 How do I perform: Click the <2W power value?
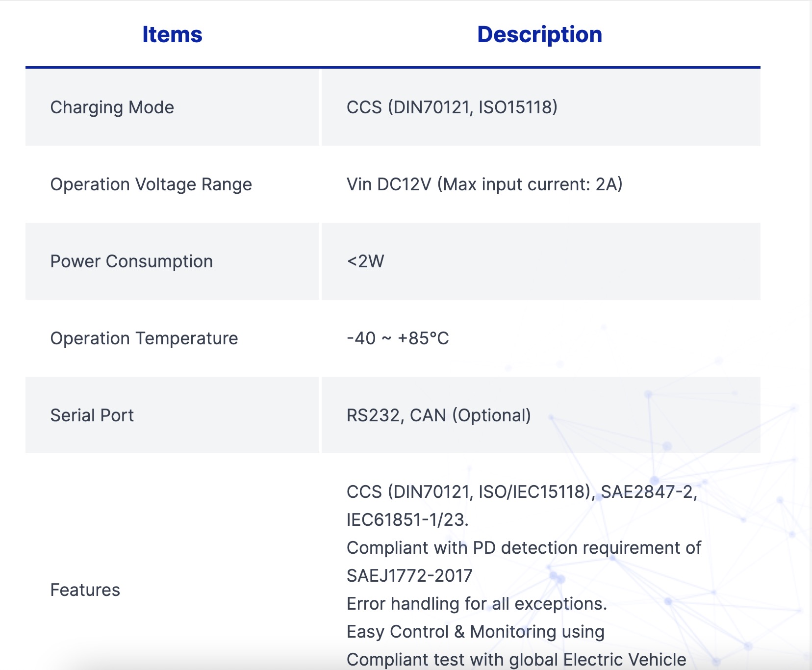365,261
